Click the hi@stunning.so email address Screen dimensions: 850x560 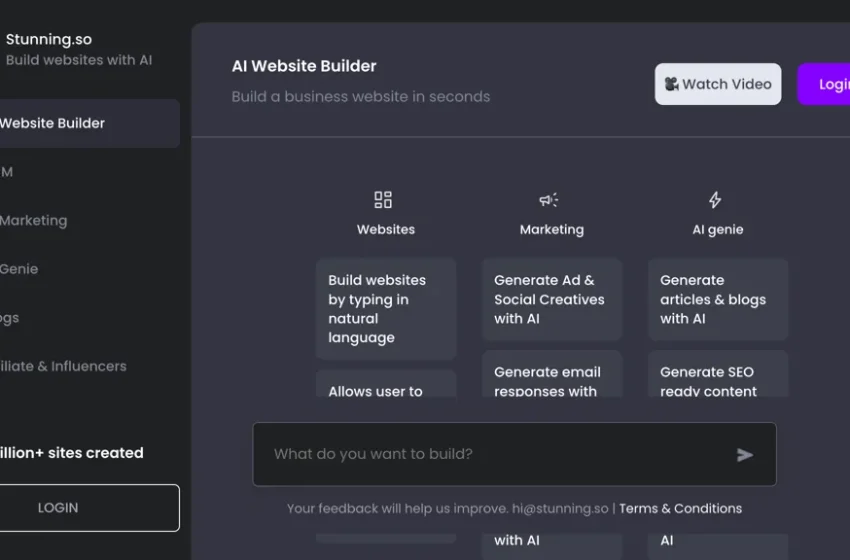pos(560,508)
